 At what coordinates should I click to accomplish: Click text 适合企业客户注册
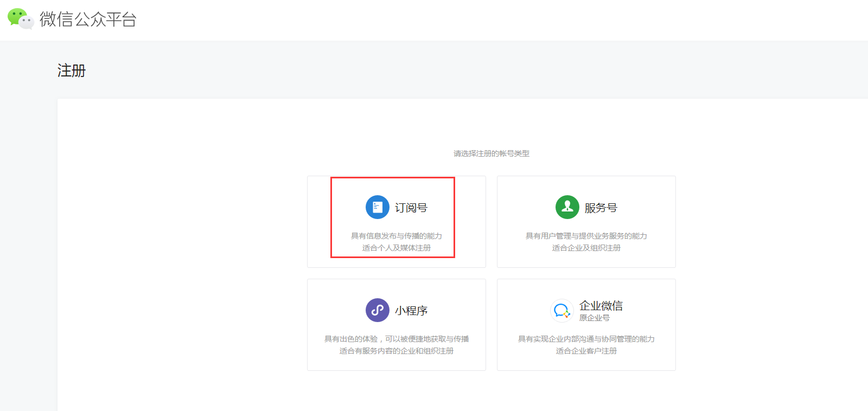[586, 351]
